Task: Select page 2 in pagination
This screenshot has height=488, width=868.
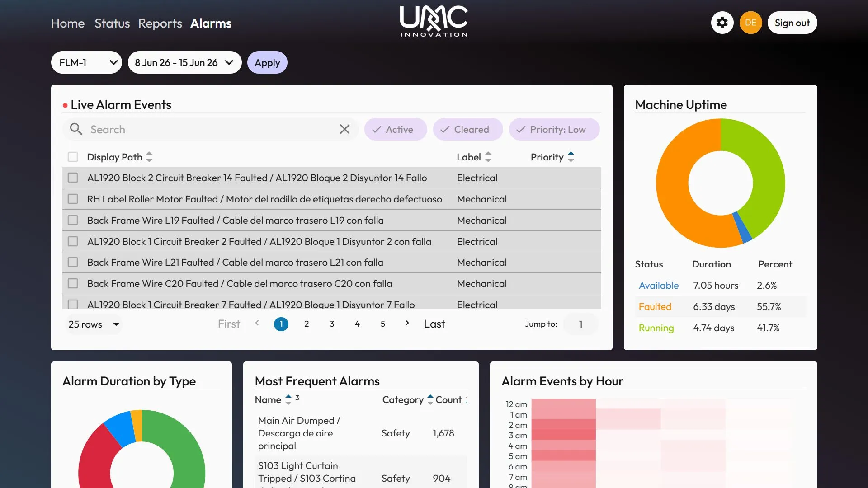Action: (307, 324)
